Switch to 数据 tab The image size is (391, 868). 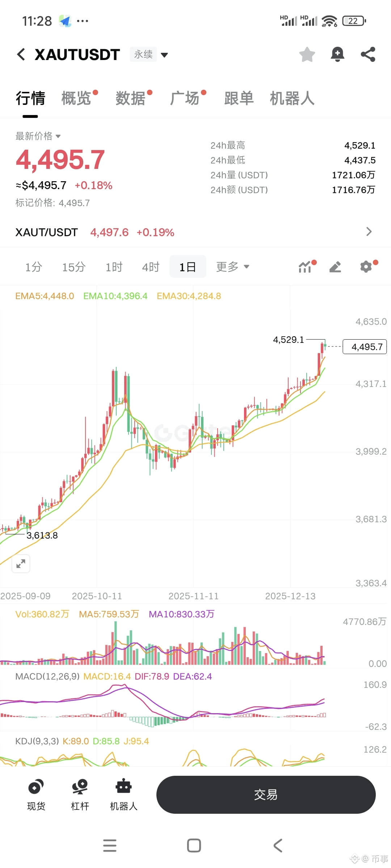tap(130, 98)
